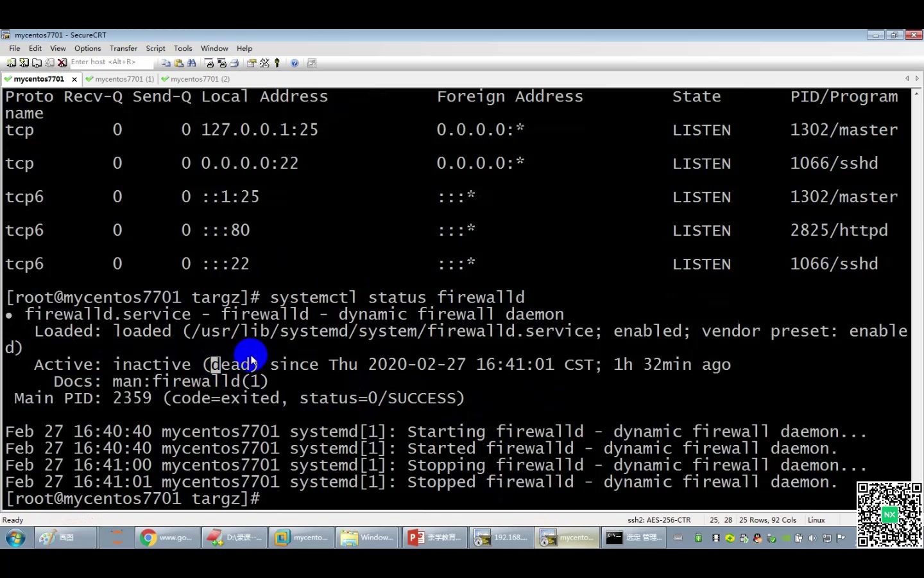Screen dimensions: 924x578
Task: Open the Options menu
Action: tap(87, 48)
